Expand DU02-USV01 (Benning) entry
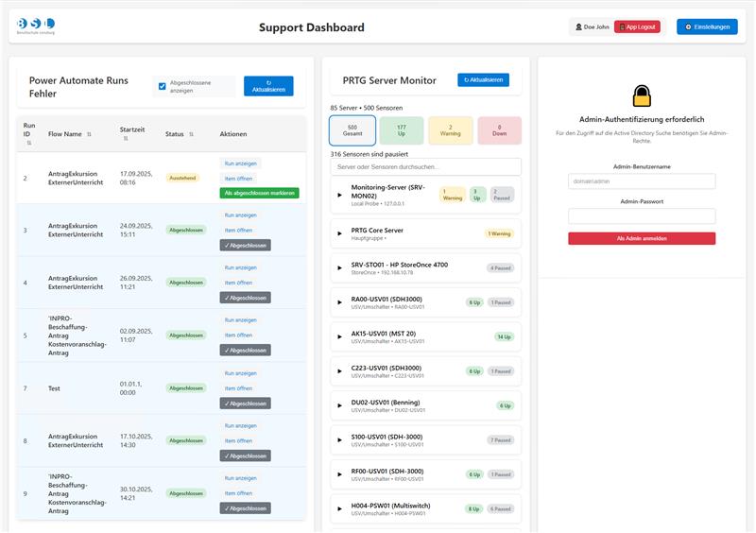This screenshot has width=756, height=533. pos(340,405)
